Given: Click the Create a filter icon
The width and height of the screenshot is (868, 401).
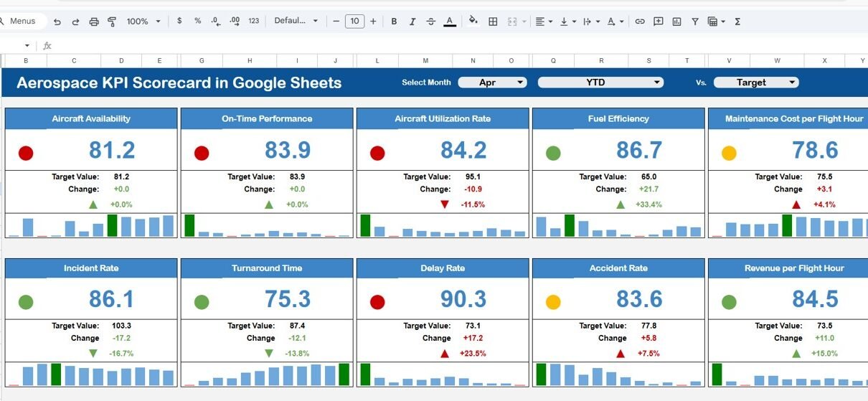Looking at the screenshot, I should tap(695, 22).
